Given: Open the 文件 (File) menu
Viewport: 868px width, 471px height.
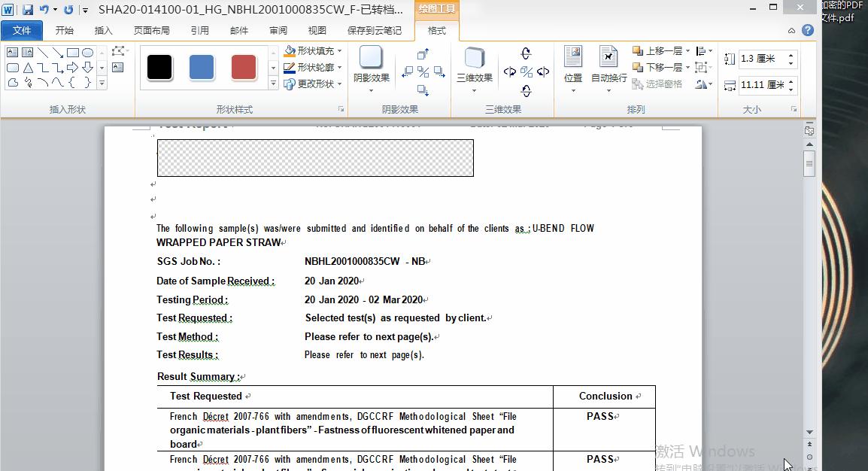Looking at the screenshot, I should point(22,30).
